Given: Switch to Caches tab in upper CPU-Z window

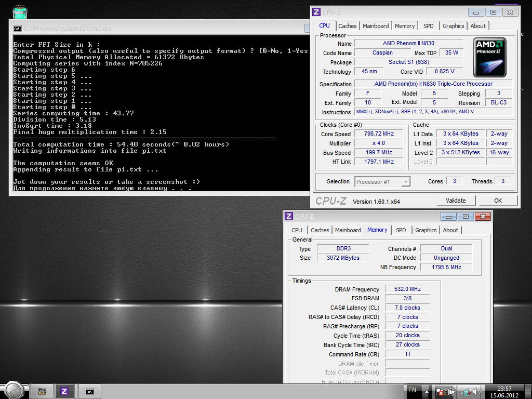Looking at the screenshot, I should [348, 26].
